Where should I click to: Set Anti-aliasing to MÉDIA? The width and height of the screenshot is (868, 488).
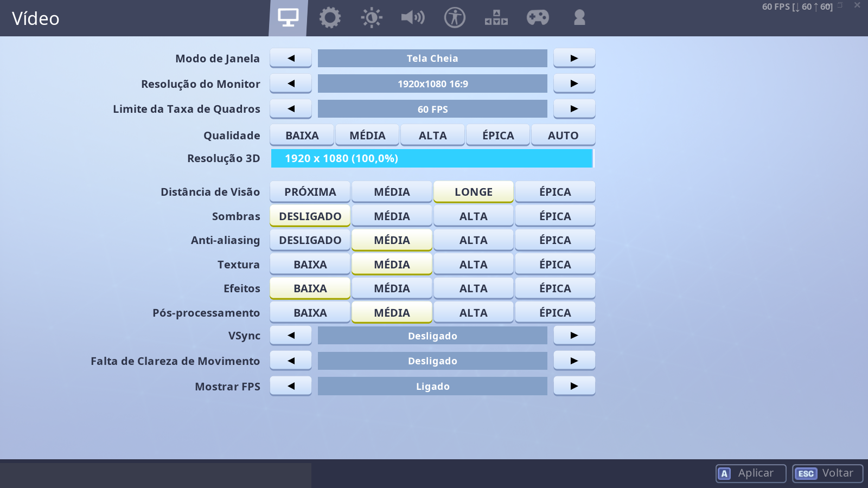(x=392, y=240)
